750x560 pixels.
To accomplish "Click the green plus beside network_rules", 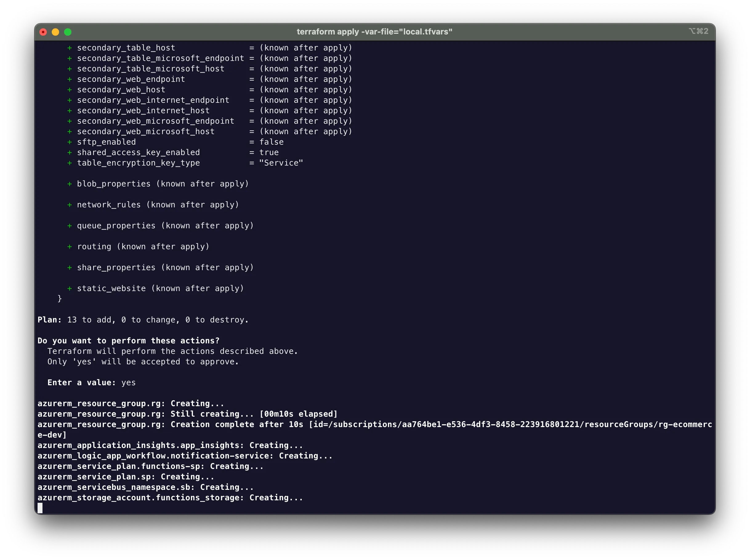I will [70, 205].
